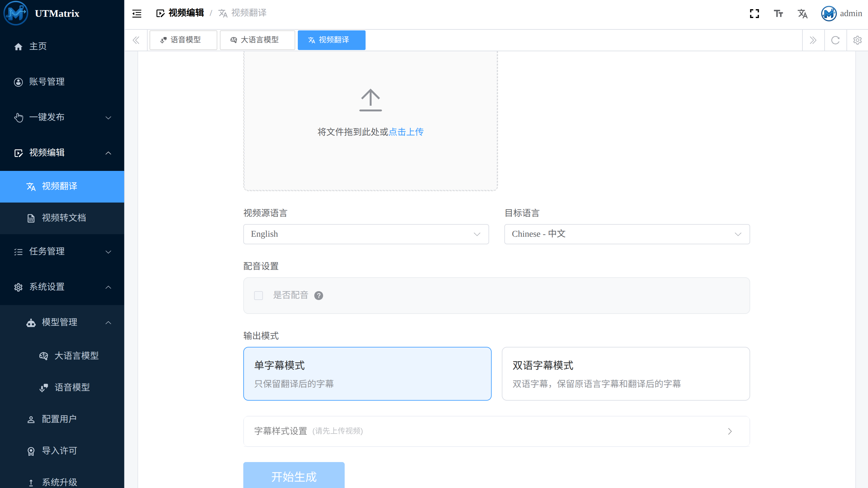Viewport: 868px width, 488px height.
Task: Open the language switch icon in header
Action: click(802, 14)
